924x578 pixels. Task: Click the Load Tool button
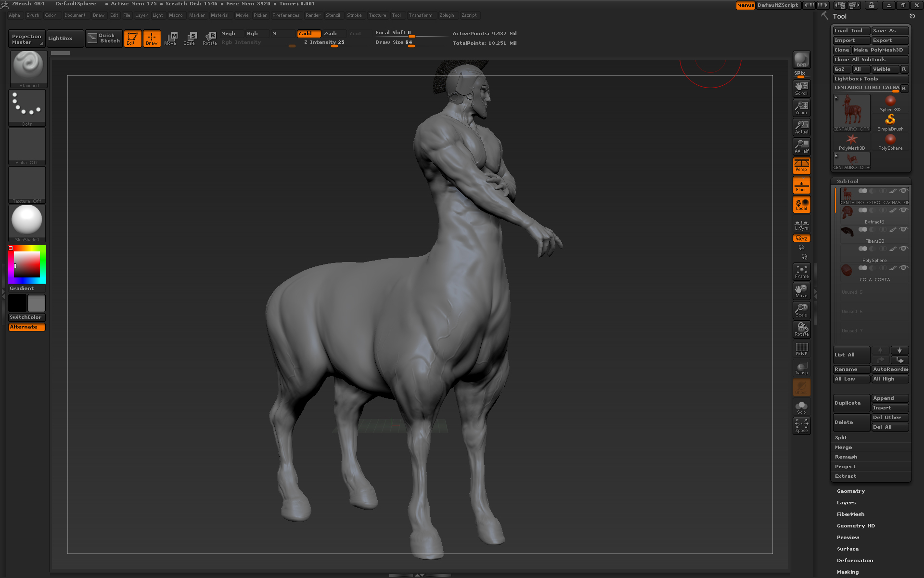coord(851,31)
